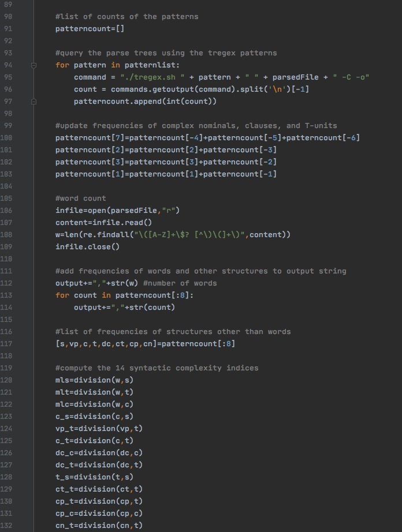Image resolution: width=402 pixels, height=532 pixels.
Task: Click line number 106 in the gutter
Action: 6,211
